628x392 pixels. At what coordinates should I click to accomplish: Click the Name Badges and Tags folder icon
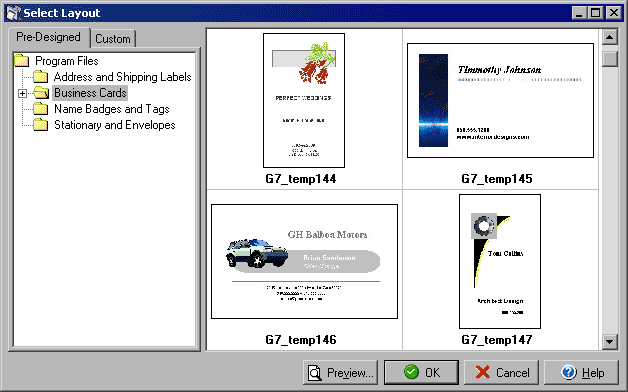[x=40, y=109]
